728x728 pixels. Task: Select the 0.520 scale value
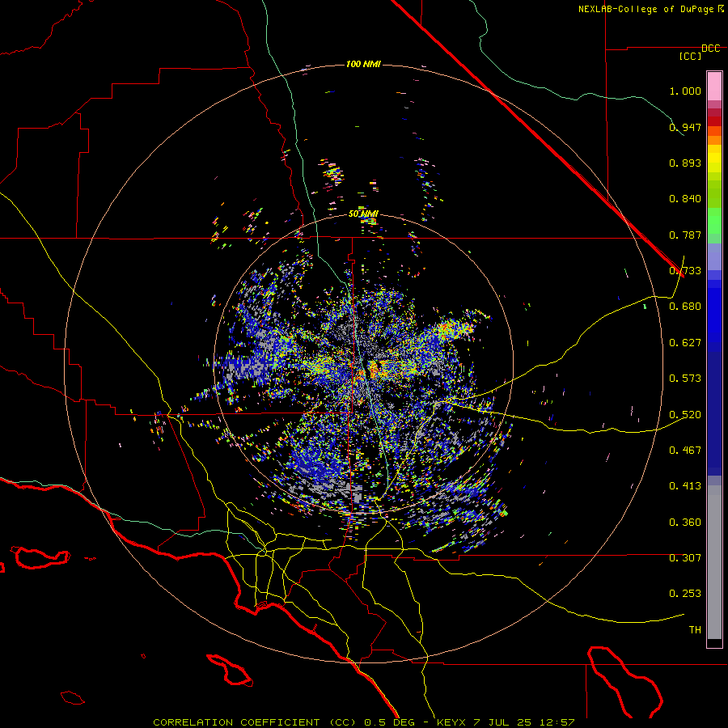point(685,414)
